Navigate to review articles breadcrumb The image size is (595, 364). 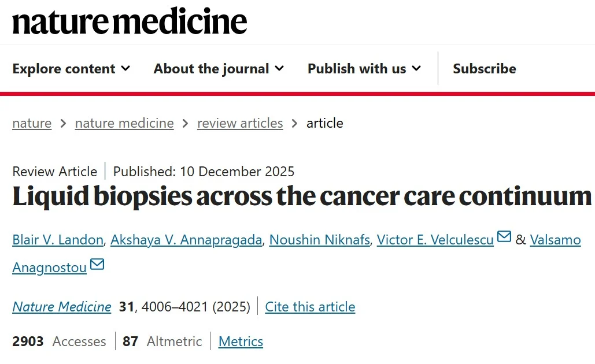click(x=240, y=123)
